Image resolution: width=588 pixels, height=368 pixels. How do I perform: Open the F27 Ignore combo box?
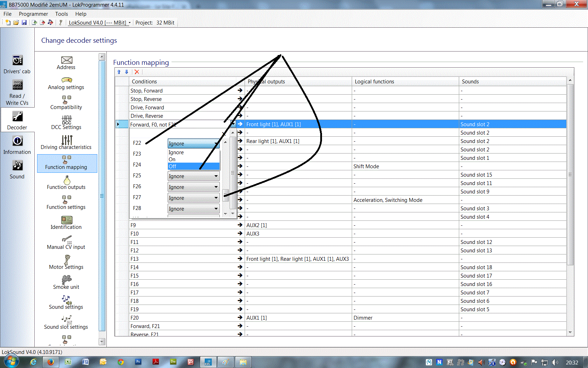(x=193, y=198)
